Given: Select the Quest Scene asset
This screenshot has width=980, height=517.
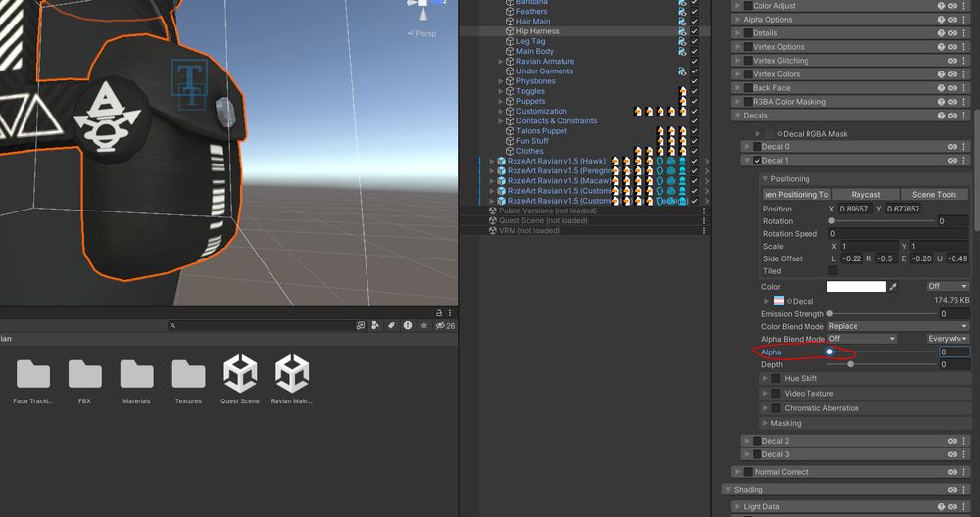Looking at the screenshot, I should coord(240,380).
